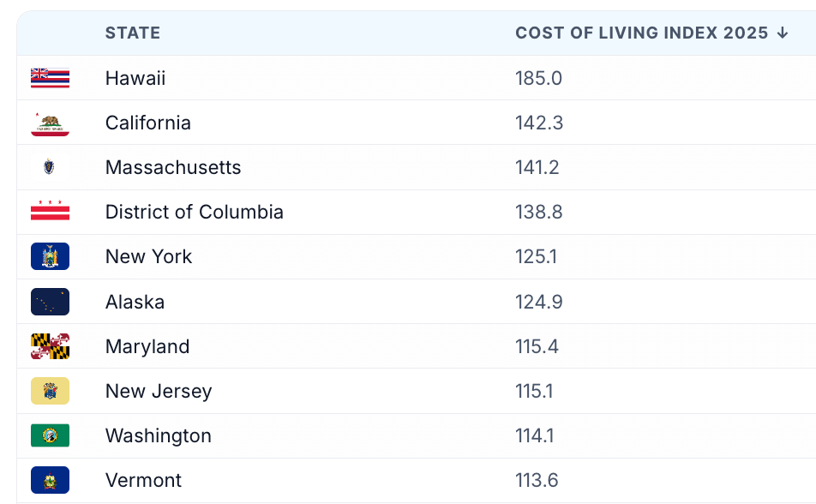Click the New York flag icon
The width and height of the screenshot is (816, 504).
[50, 256]
